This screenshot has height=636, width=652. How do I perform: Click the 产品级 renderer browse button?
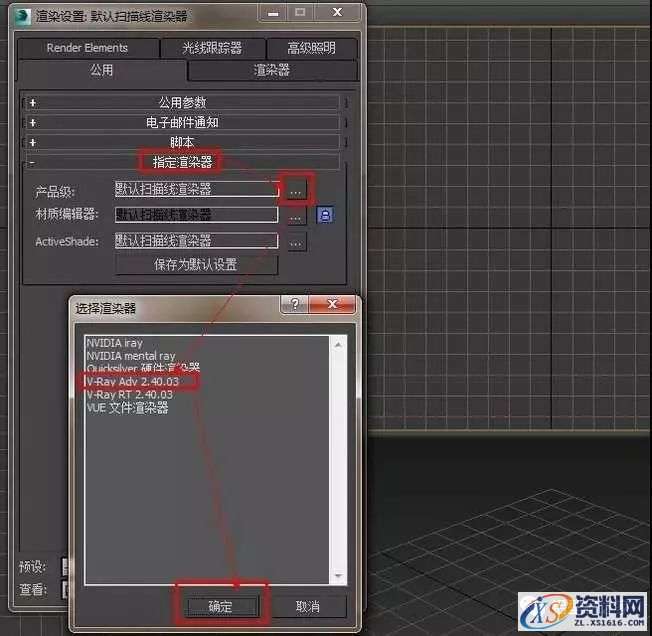(296, 190)
